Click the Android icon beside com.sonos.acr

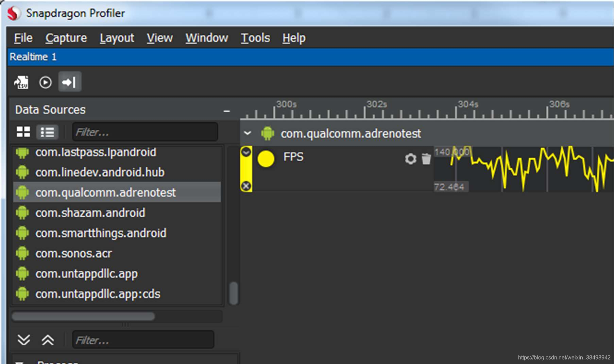pyautogui.click(x=22, y=253)
